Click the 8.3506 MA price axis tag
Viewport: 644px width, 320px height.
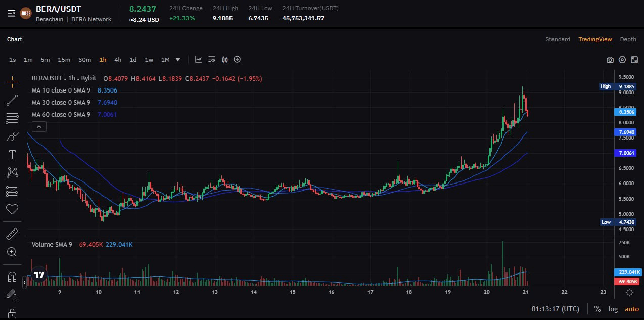pyautogui.click(x=625, y=112)
